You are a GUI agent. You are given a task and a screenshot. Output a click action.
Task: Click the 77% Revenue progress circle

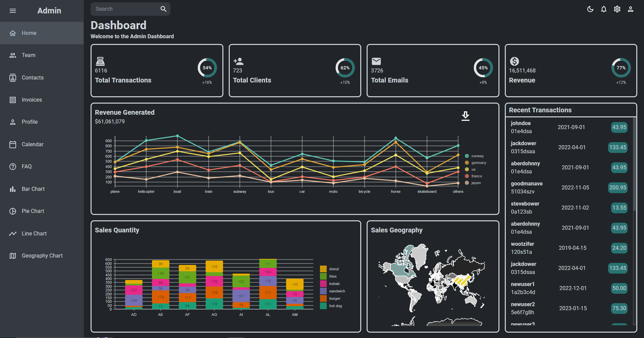621,68
